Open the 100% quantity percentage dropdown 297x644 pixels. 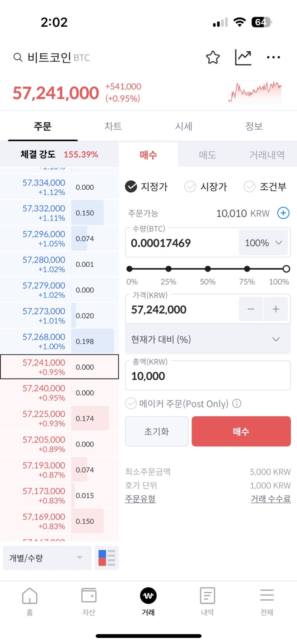point(263,243)
